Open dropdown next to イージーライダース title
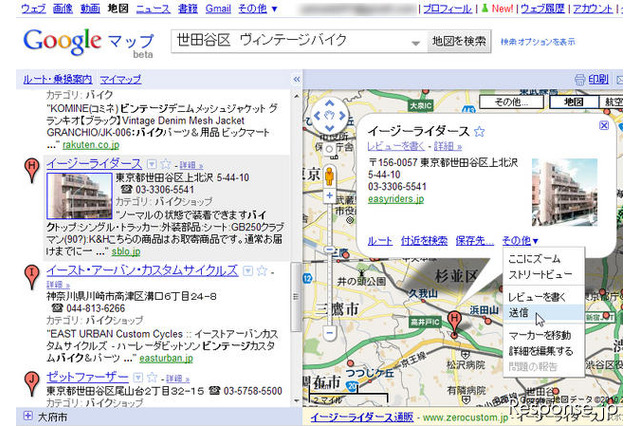The width and height of the screenshot is (640, 426). click(152, 164)
